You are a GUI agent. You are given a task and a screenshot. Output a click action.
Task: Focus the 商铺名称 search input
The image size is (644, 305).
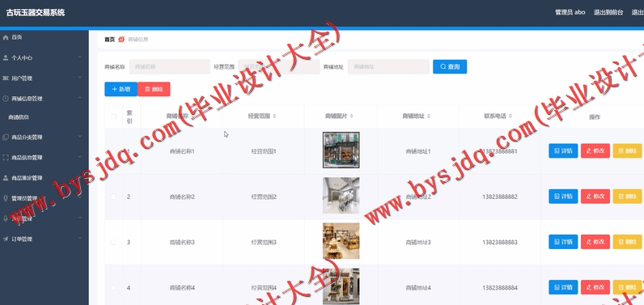click(x=170, y=66)
